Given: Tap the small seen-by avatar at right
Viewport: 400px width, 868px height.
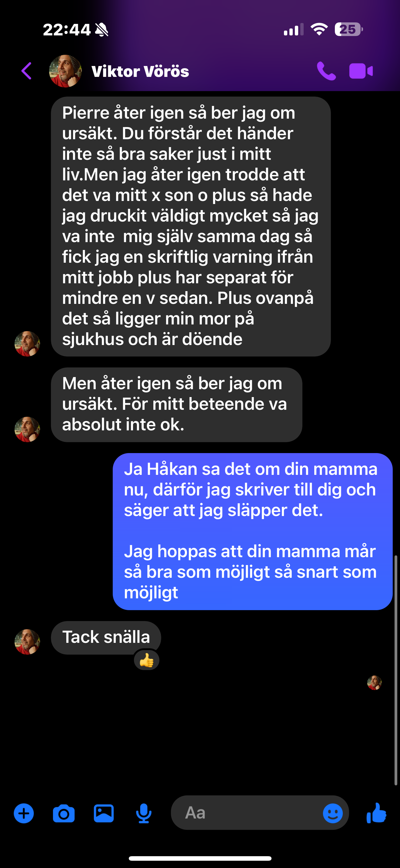Looking at the screenshot, I should point(374,683).
